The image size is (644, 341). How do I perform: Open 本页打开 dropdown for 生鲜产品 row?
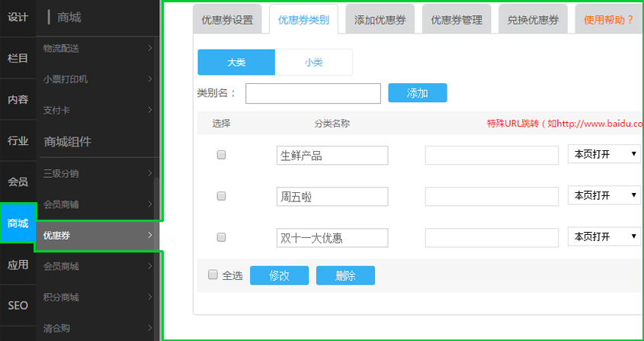(x=605, y=155)
